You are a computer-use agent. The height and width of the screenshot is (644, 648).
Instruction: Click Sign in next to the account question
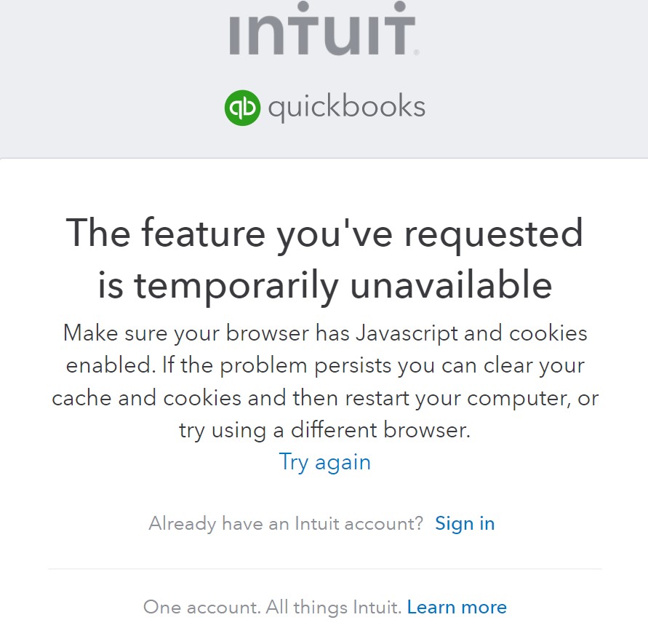465,523
